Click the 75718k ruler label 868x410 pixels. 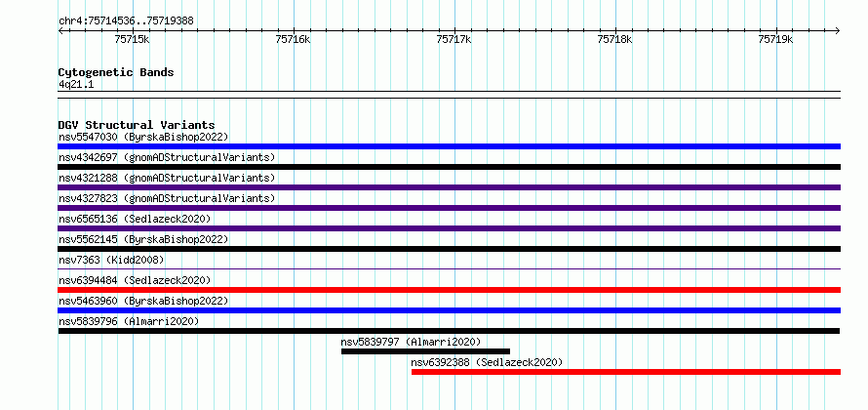click(614, 39)
